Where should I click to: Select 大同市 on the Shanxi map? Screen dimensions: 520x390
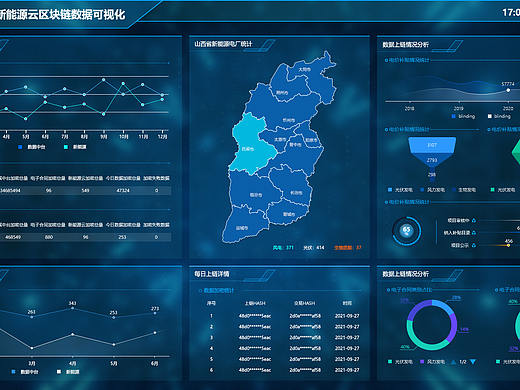305,69
